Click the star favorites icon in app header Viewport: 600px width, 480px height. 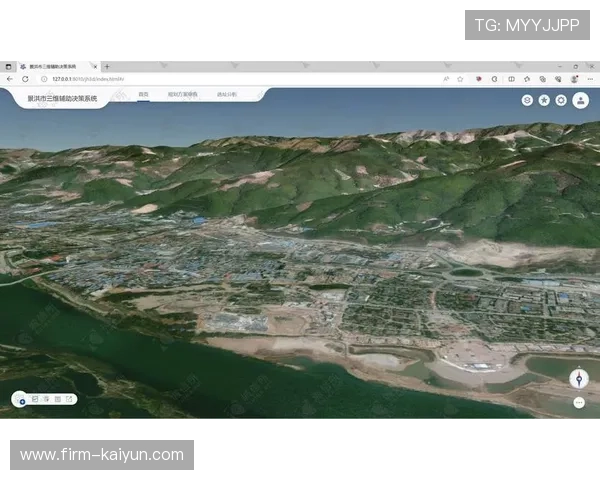[544, 100]
